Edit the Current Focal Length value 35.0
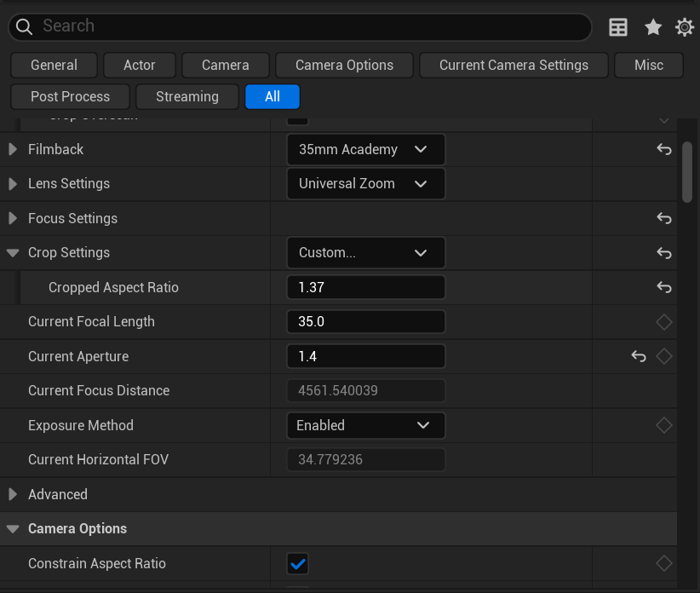Screen dimensions: 700x593 click(365, 322)
